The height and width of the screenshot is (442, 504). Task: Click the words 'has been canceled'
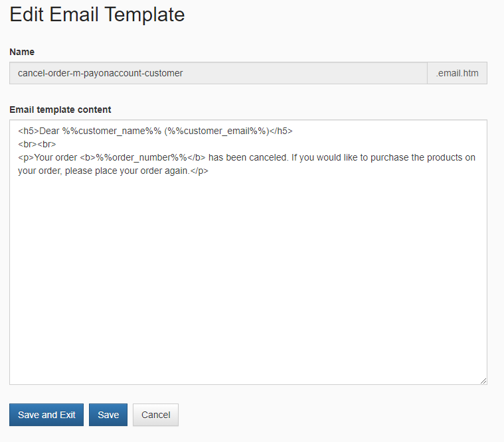click(x=247, y=158)
